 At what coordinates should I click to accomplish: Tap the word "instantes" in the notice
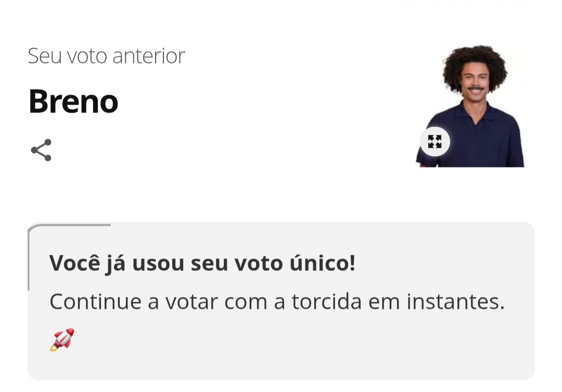(x=455, y=302)
